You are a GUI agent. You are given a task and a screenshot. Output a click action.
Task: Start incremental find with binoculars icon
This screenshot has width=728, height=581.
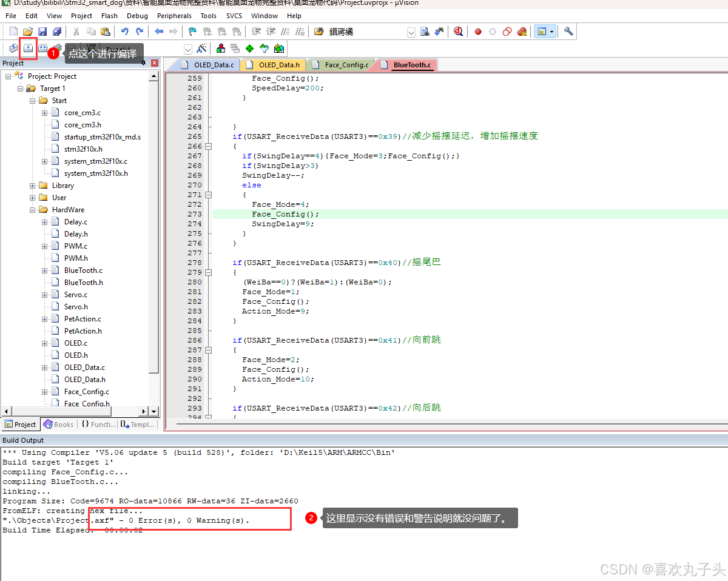pos(439,32)
